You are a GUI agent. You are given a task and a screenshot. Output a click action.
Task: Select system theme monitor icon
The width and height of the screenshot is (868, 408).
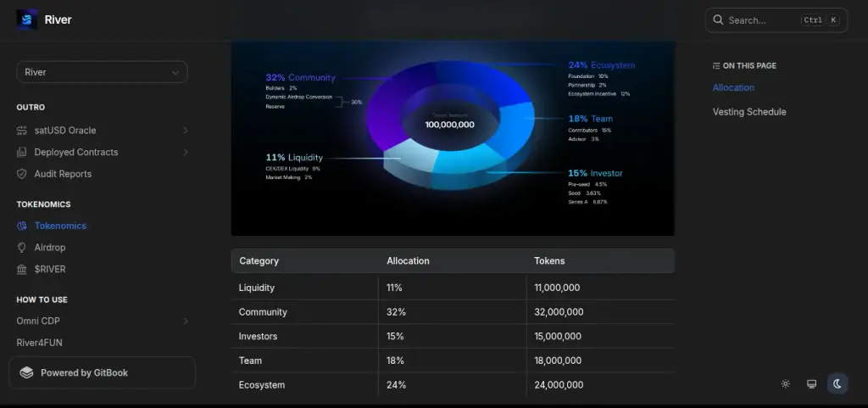pos(811,383)
